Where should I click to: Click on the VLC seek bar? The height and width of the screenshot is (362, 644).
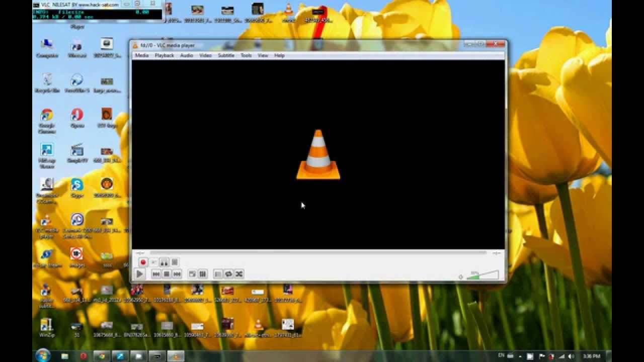[318, 253]
